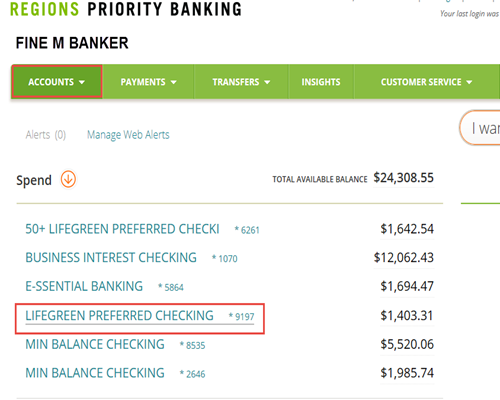Screen dimensions: 500x400
Task: Go to the Insights tab
Action: tap(321, 82)
